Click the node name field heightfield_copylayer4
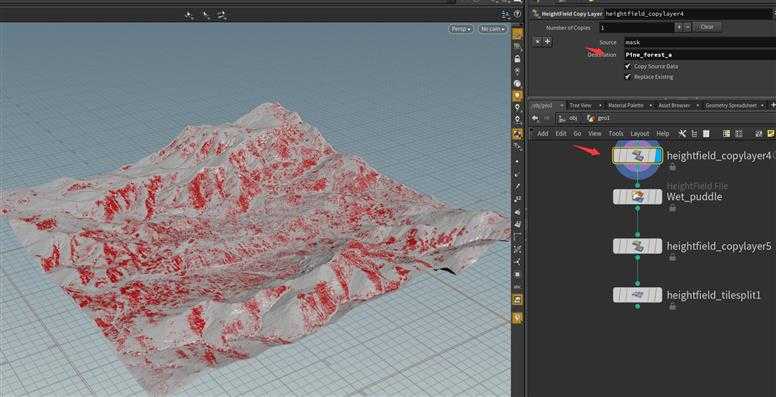 [x=688, y=14]
